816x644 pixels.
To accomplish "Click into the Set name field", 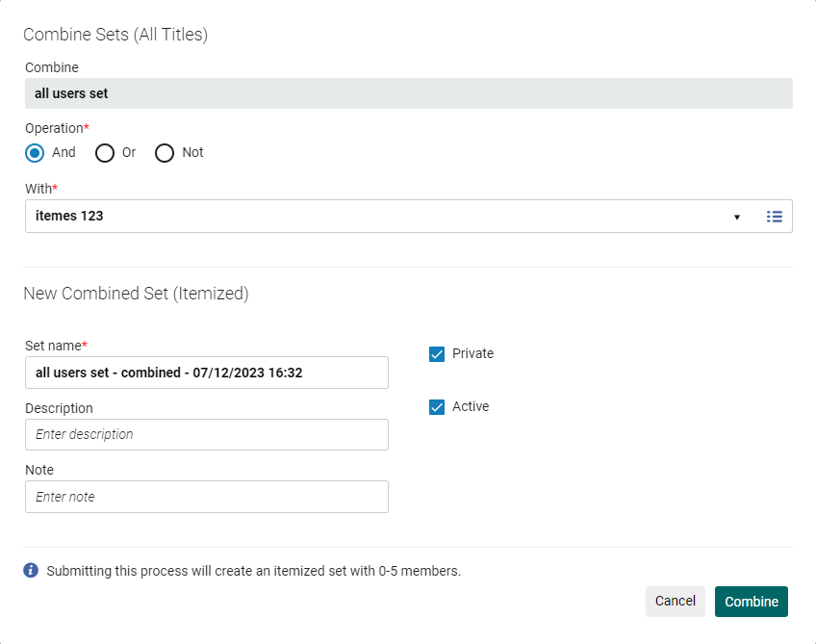I will coord(207,373).
